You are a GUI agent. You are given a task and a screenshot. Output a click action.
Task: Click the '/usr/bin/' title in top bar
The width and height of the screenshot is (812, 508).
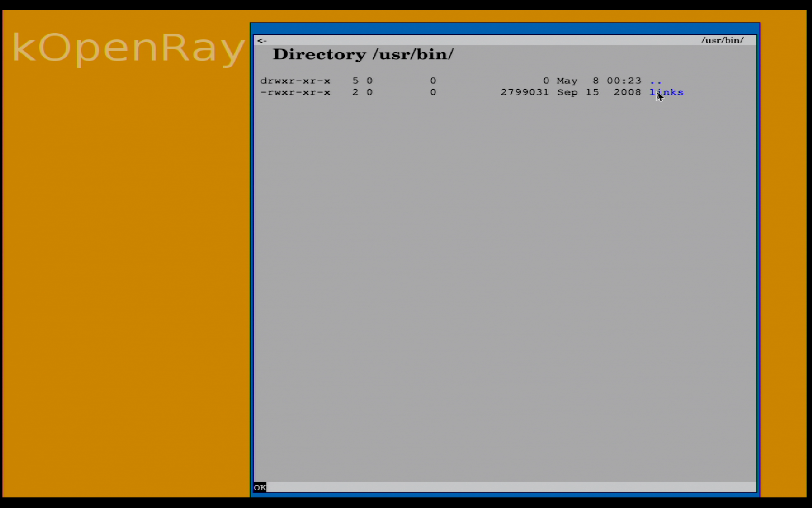[x=722, y=40]
